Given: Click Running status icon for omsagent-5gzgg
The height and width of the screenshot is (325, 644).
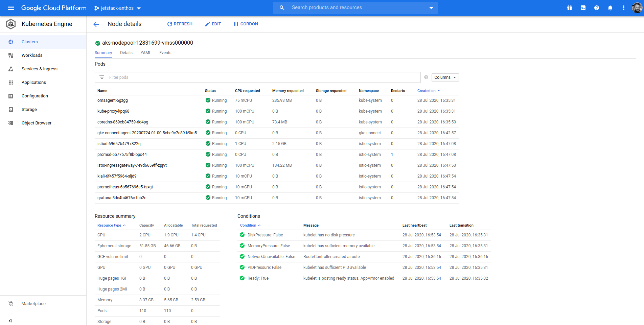Looking at the screenshot, I should tap(208, 100).
